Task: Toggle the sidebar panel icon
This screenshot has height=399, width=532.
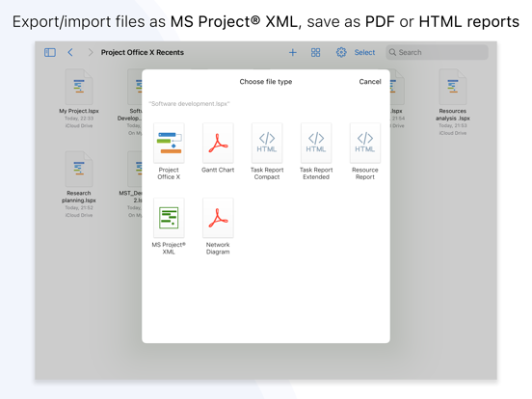Action: pos(50,52)
